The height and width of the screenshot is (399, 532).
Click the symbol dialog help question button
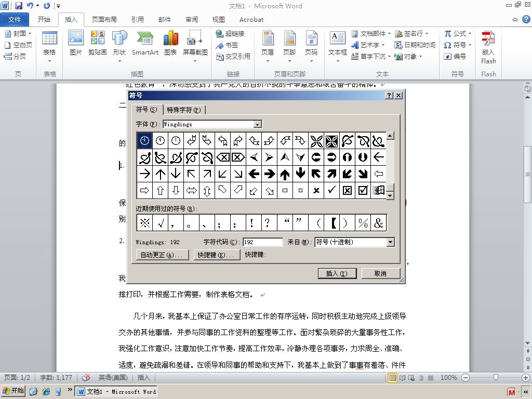tap(390, 96)
